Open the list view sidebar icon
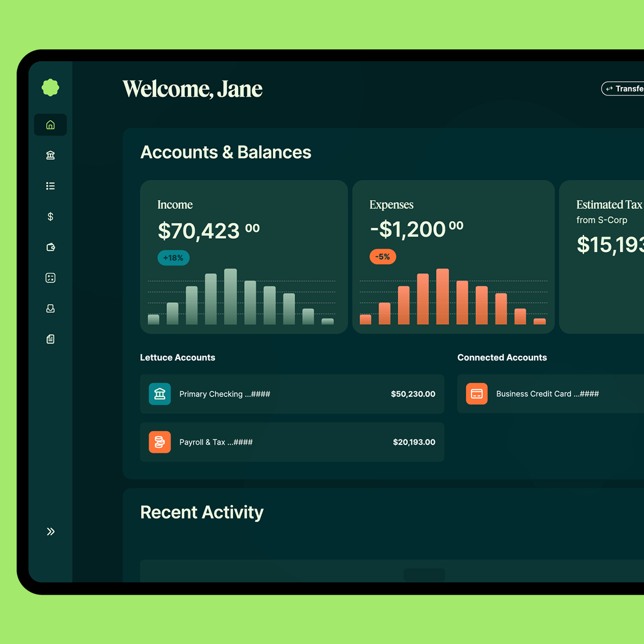Image resolution: width=644 pixels, height=644 pixels. (50, 186)
